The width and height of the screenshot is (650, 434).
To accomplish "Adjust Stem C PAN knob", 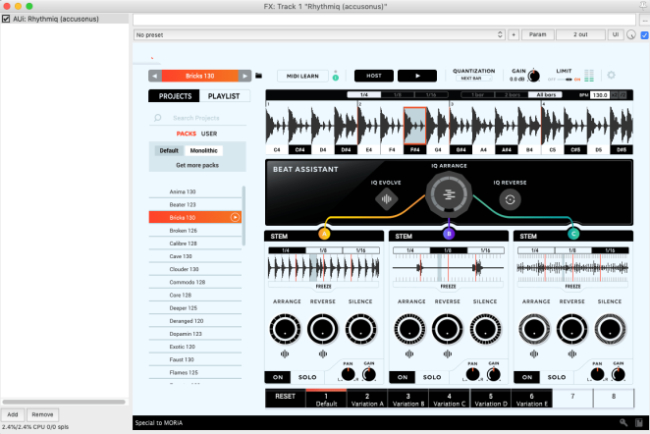I will [597, 374].
